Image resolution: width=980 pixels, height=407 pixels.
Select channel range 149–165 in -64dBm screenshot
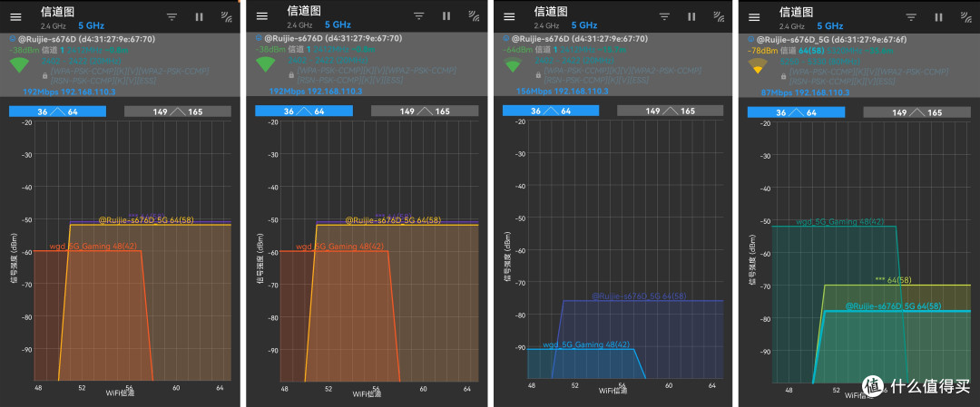click(671, 111)
